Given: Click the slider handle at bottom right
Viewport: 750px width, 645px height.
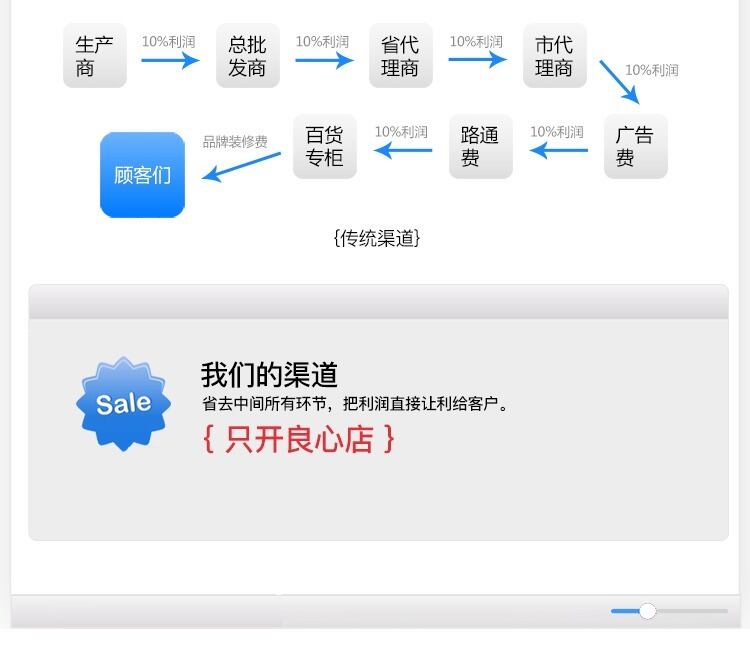Looking at the screenshot, I should 648,611.
